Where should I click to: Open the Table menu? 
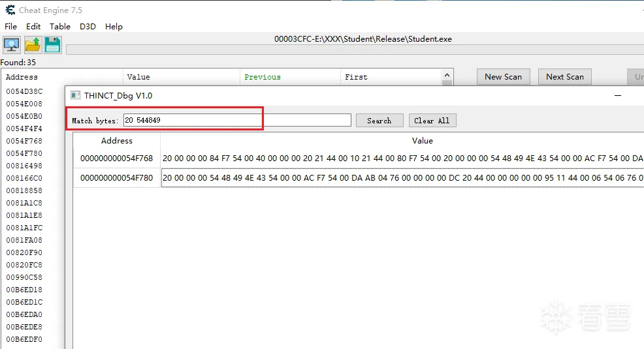point(60,27)
